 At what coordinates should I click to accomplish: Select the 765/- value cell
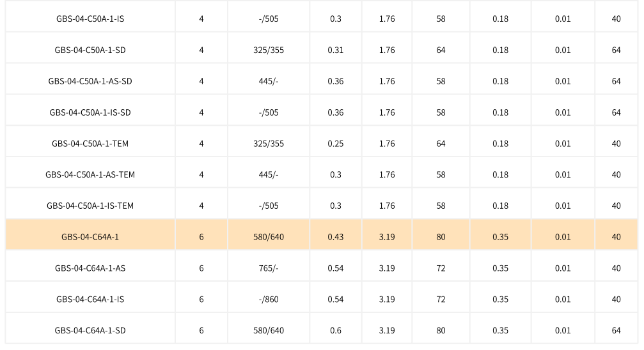269,268
